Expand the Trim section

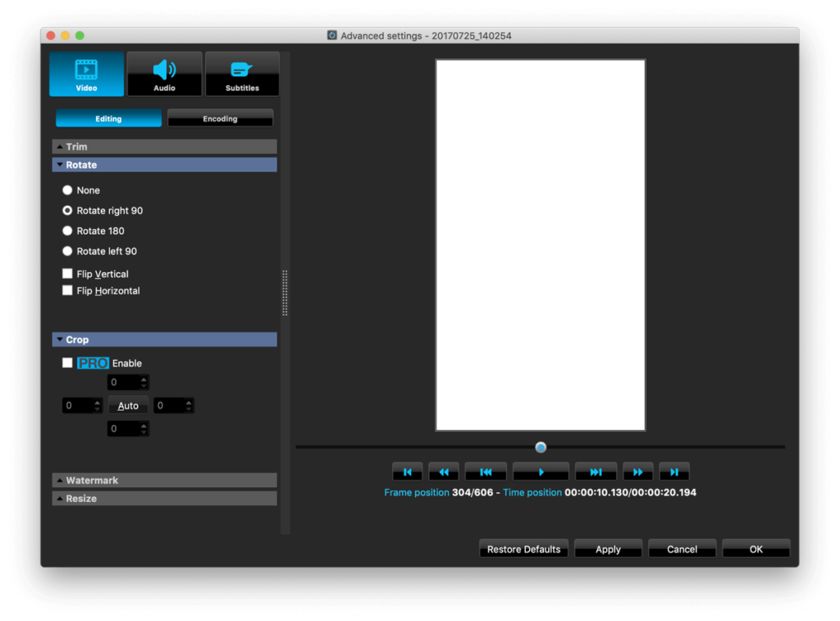coord(164,147)
